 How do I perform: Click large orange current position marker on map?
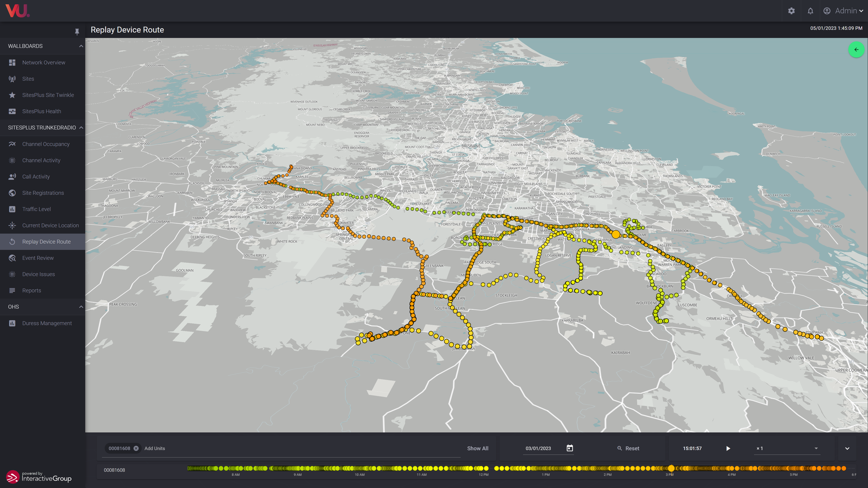pos(616,235)
